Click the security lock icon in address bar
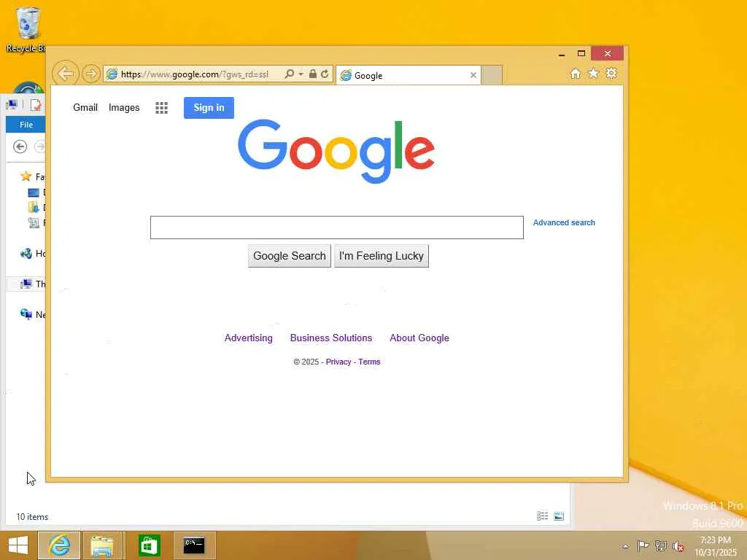This screenshot has width=747, height=560. pyautogui.click(x=312, y=74)
